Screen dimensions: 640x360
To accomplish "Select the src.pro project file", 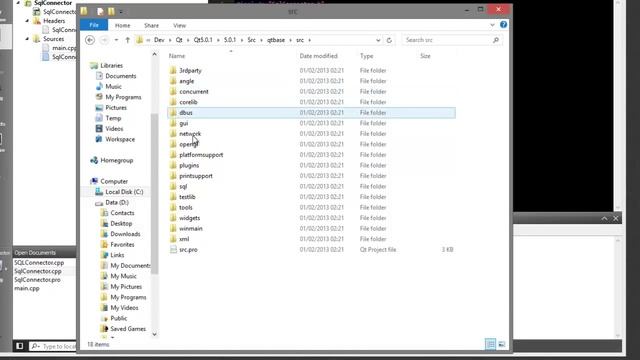I will [x=188, y=249].
